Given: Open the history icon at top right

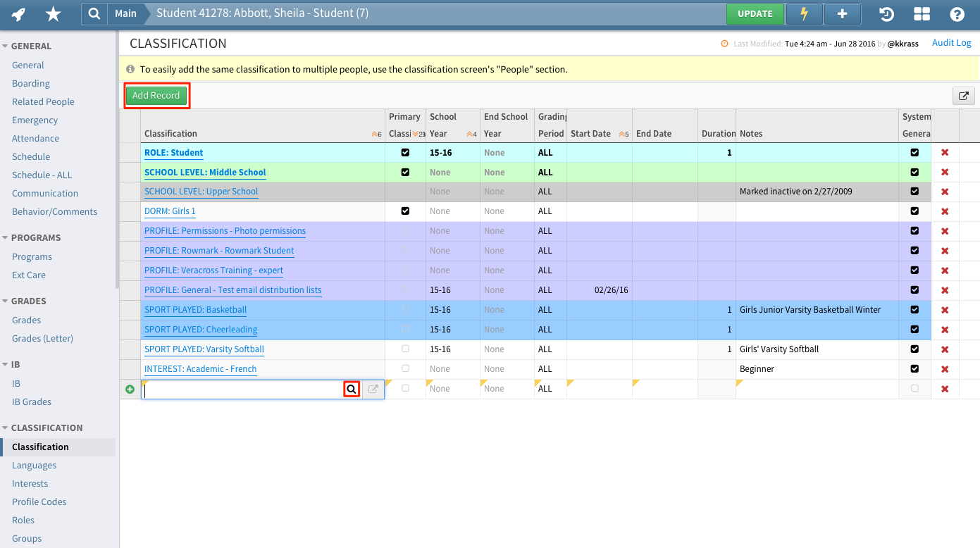Looking at the screenshot, I should [886, 14].
